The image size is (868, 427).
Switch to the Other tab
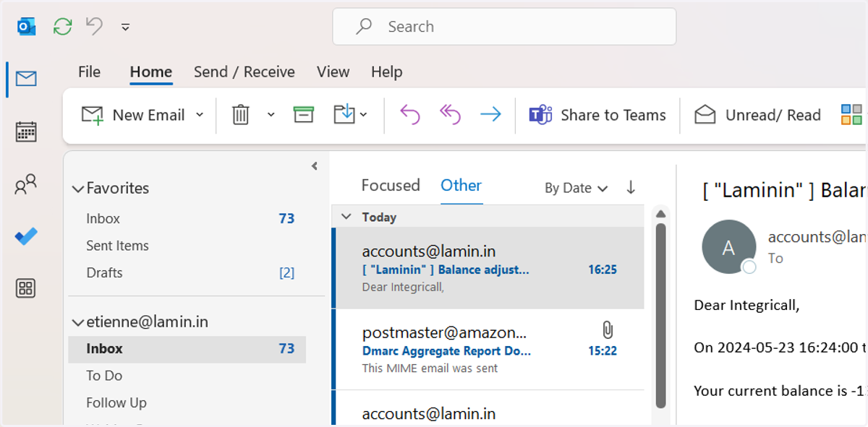coord(461,186)
